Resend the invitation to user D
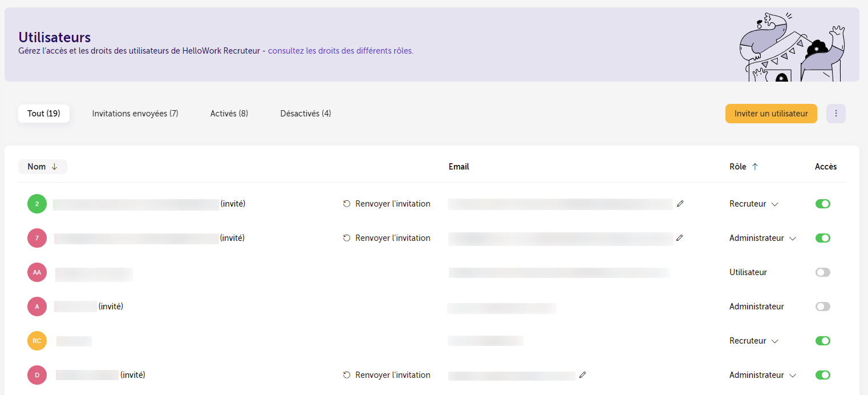This screenshot has width=868, height=395. (x=387, y=375)
